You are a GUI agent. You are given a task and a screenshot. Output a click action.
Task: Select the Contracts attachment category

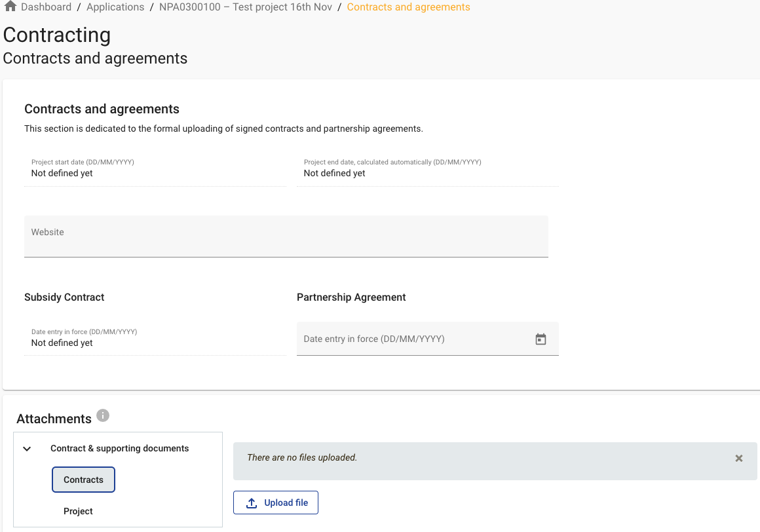click(83, 480)
